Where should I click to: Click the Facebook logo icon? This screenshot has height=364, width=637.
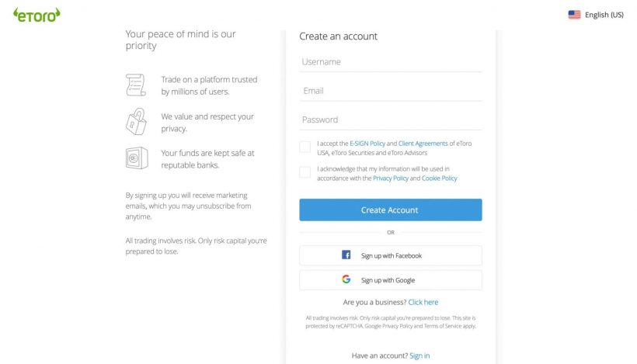tap(346, 255)
